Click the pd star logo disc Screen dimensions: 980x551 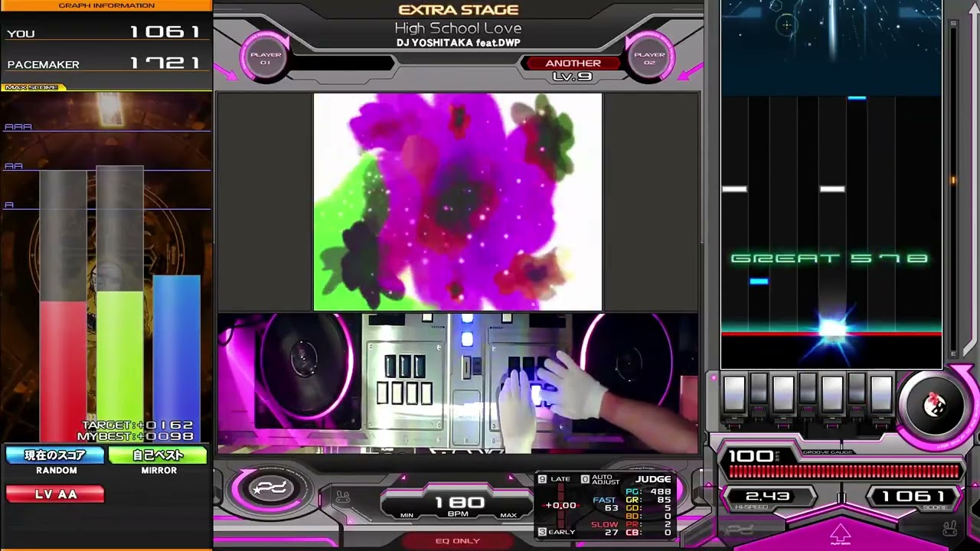pos(271,489)
